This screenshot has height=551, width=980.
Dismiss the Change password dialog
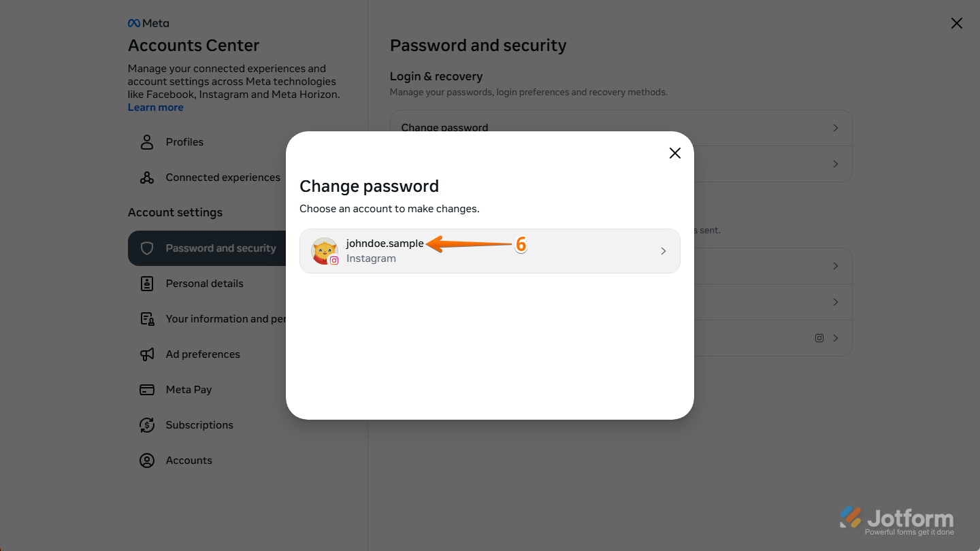click(674, 153)
